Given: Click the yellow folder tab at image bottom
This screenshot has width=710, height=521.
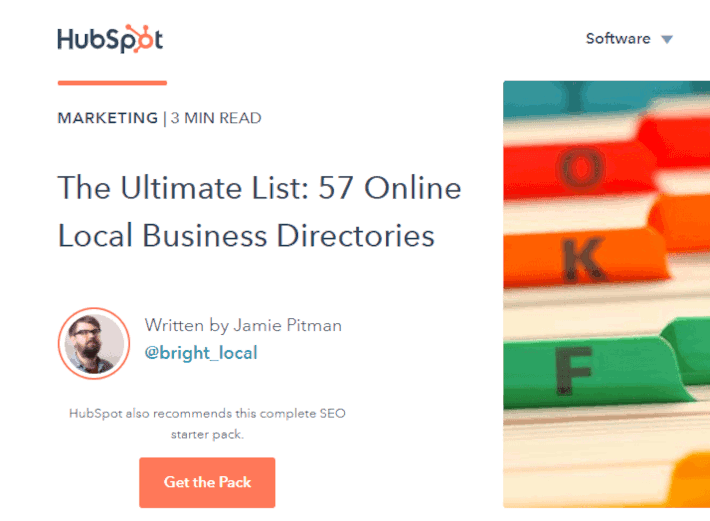Looking at the screenshot, I should [691, 480].
